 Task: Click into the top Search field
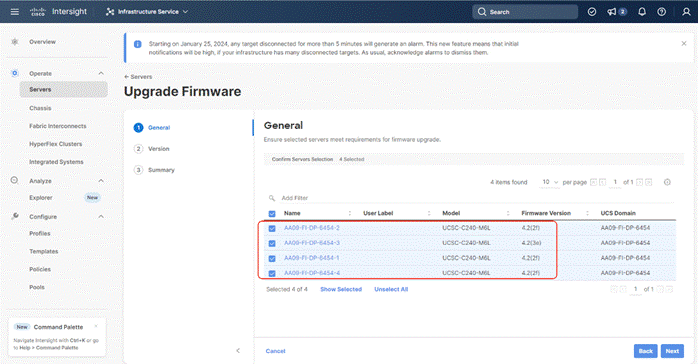click(525, 12)
